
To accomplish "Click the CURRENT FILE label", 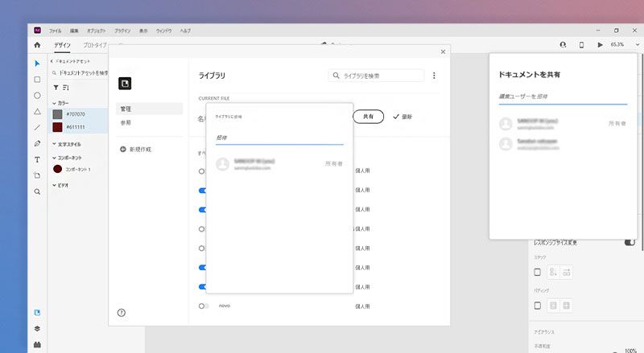I will coord(214,99).
